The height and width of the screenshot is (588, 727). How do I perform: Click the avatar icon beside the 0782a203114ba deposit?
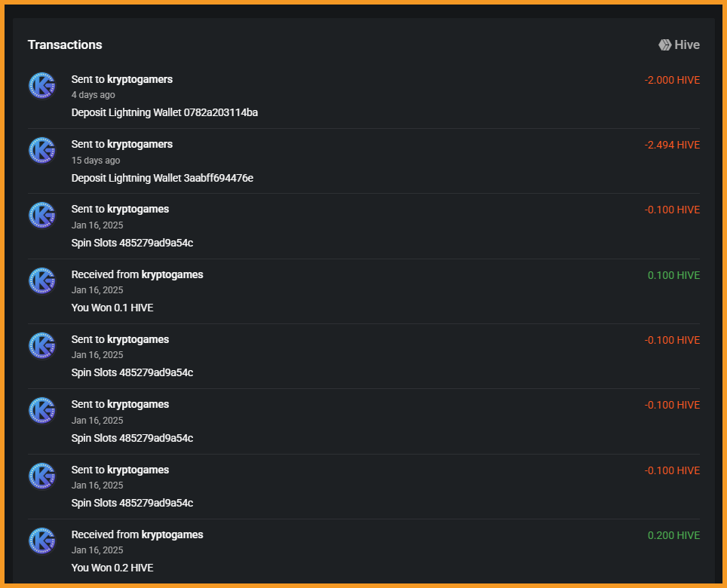42,85
